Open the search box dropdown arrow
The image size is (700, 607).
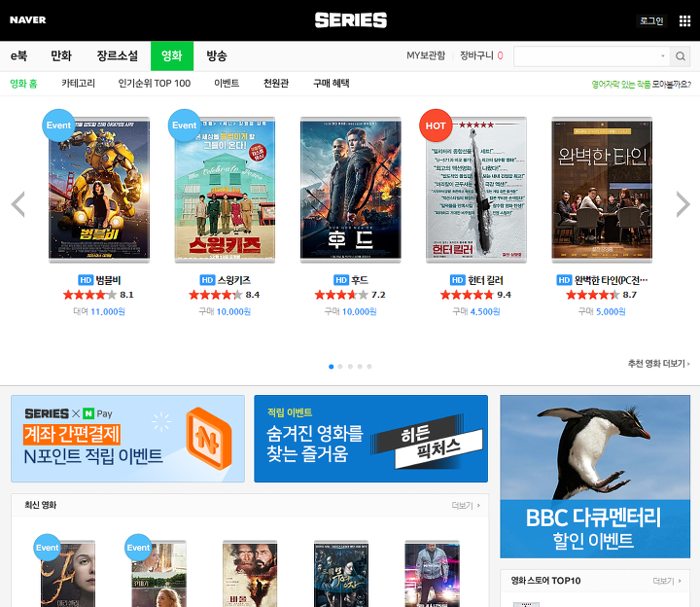coord(662,56)
